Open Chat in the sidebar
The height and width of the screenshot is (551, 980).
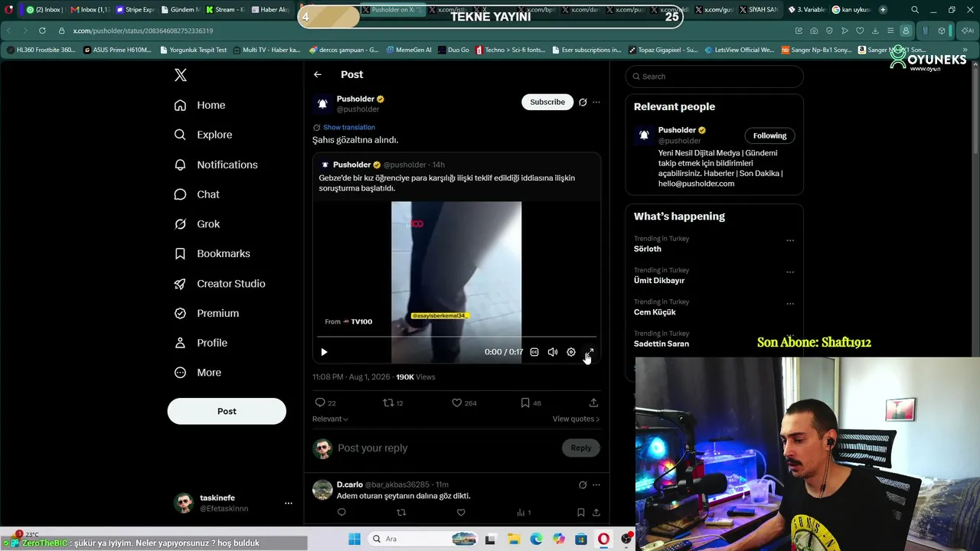tap(197, 194)
